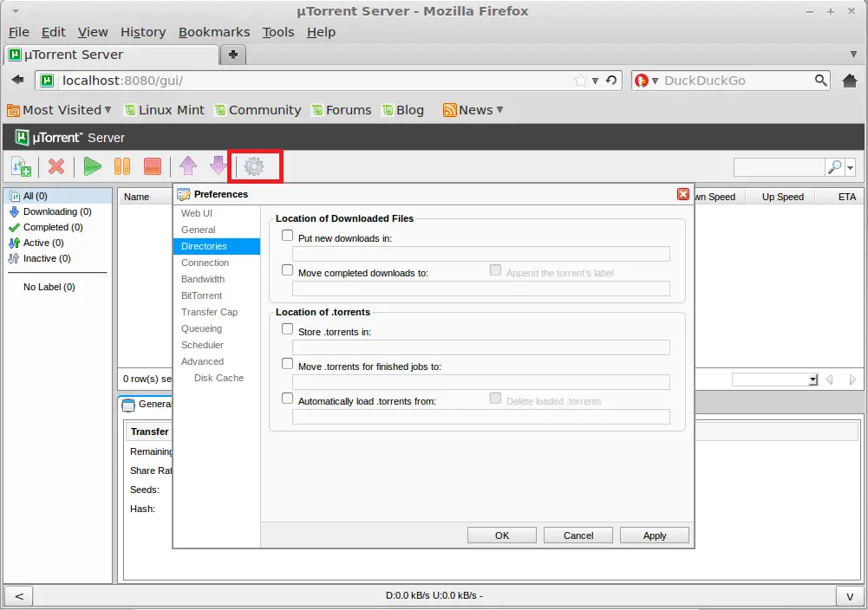Open the µTorrent search provider dropdown arrow

click(850, 167)
